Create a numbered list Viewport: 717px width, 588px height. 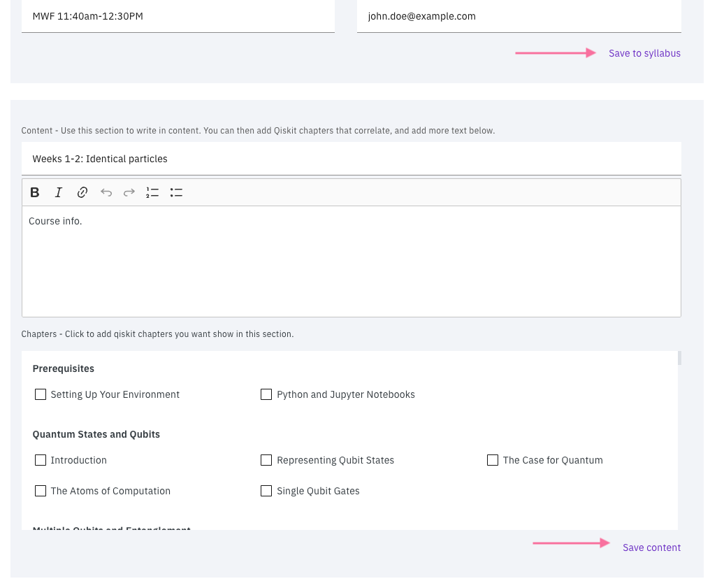coord(152,192)
